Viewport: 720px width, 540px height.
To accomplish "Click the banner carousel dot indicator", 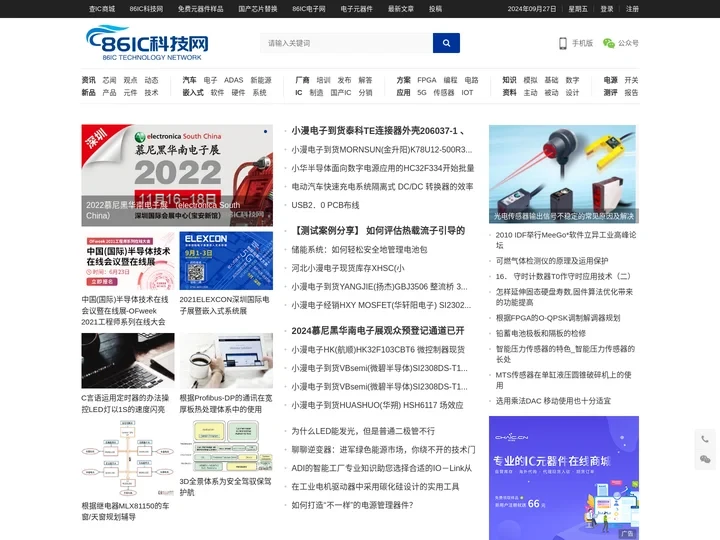I will coord(265,131).
